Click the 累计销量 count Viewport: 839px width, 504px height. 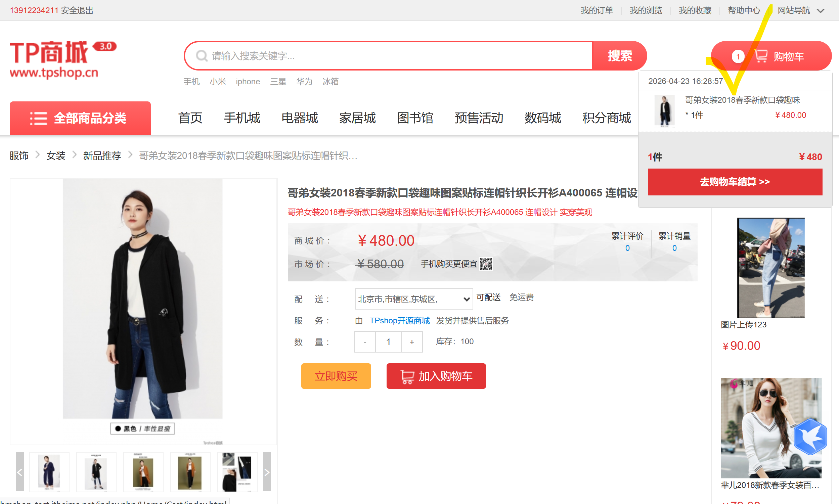(675, 248)
